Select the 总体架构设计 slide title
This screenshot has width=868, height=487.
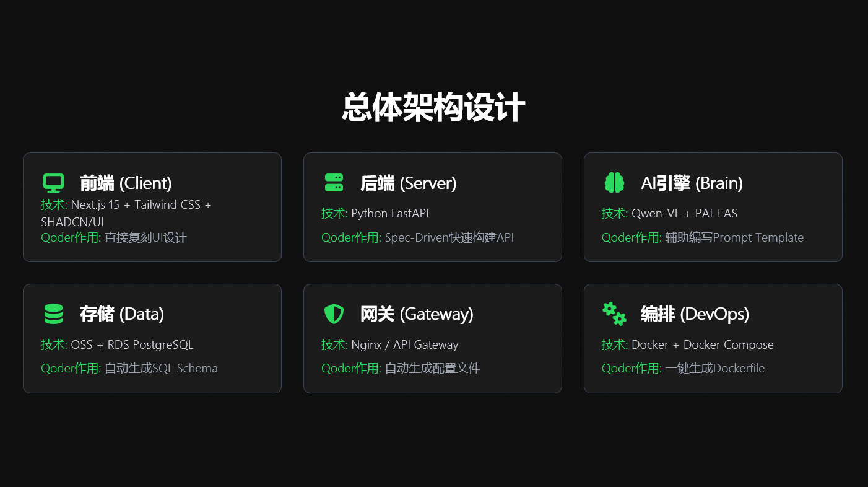433,108
